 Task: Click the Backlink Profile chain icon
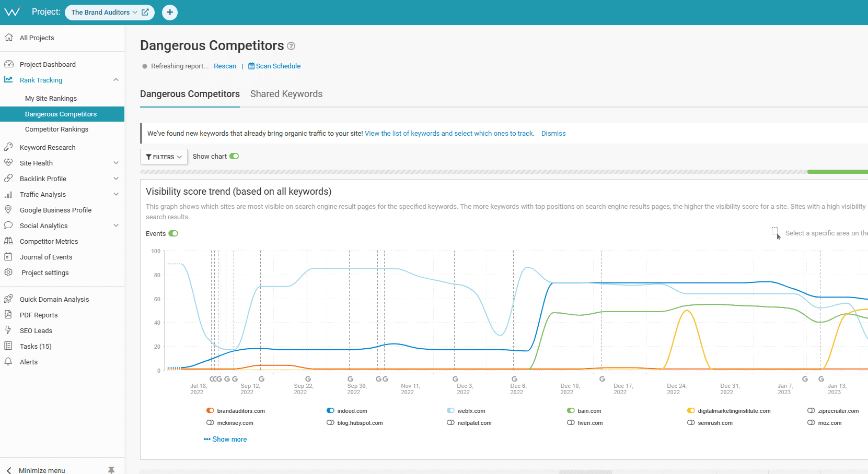(x=8, y=179)
